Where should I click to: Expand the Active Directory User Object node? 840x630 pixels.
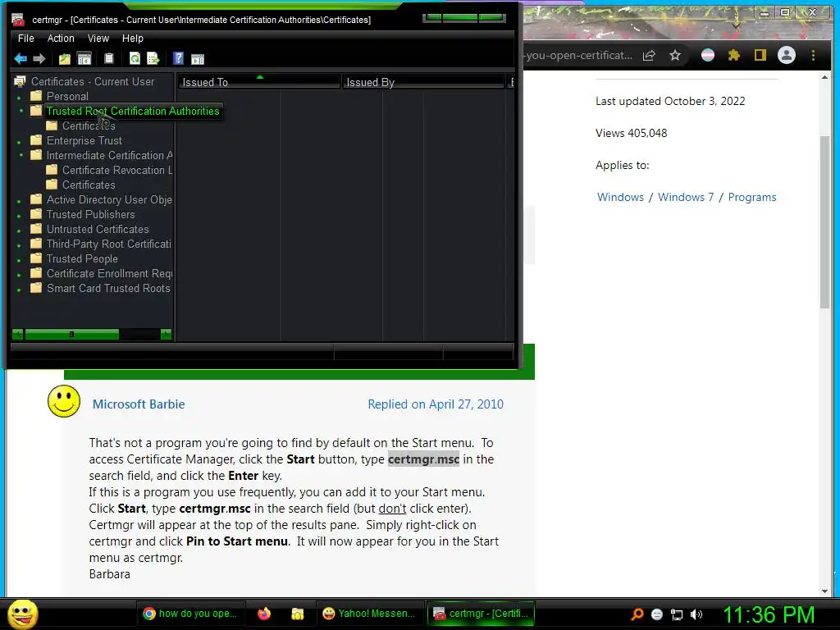[x=20, y=201]
